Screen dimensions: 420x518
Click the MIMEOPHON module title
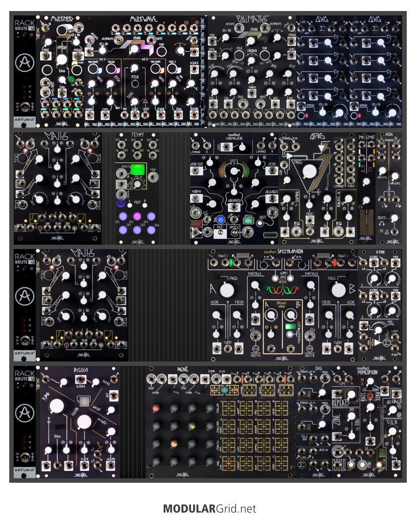pos(367,372)
